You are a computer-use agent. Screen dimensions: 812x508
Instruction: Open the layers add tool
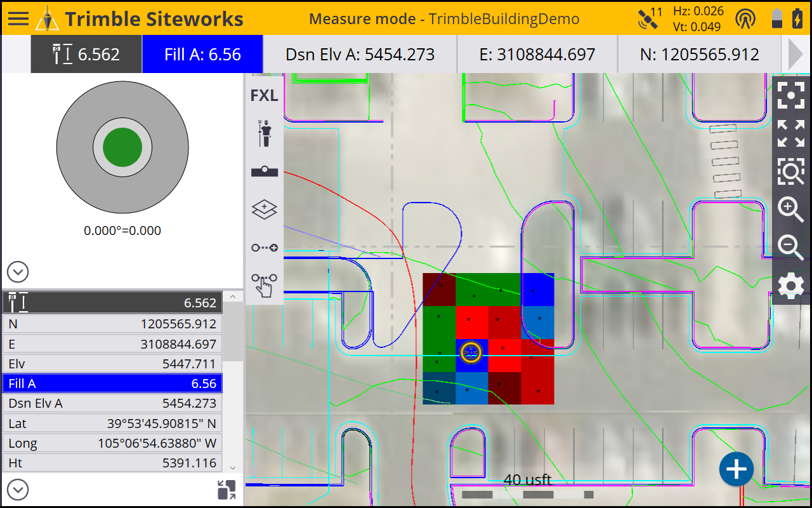pos(265,209)
